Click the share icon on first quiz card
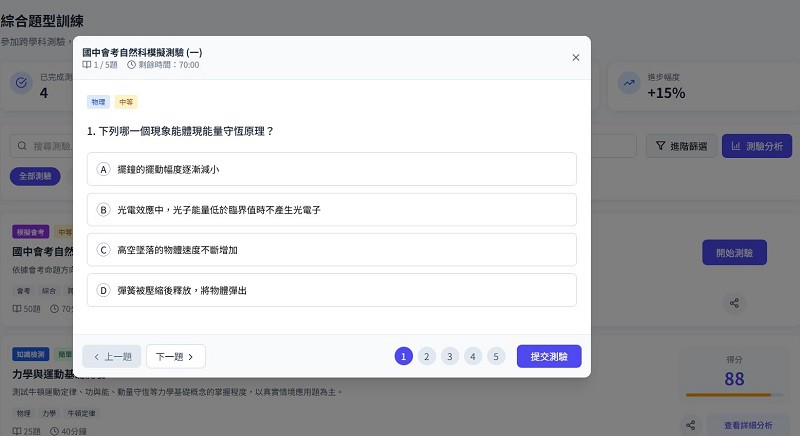Viewport: 800px width, 436px height. [x=734, y=302]
